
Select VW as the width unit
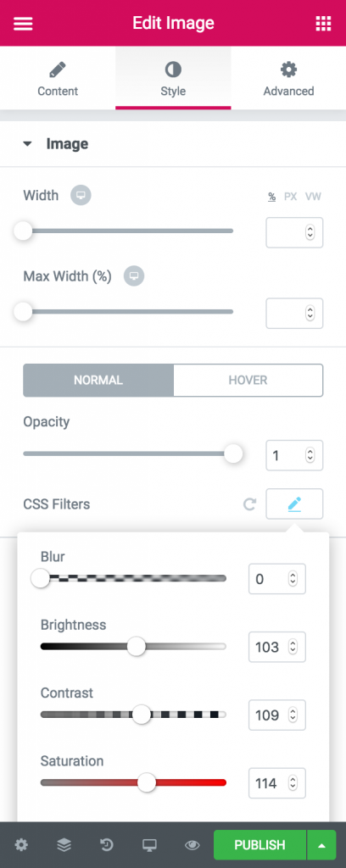pyautogui.click(x=313, y=197)
